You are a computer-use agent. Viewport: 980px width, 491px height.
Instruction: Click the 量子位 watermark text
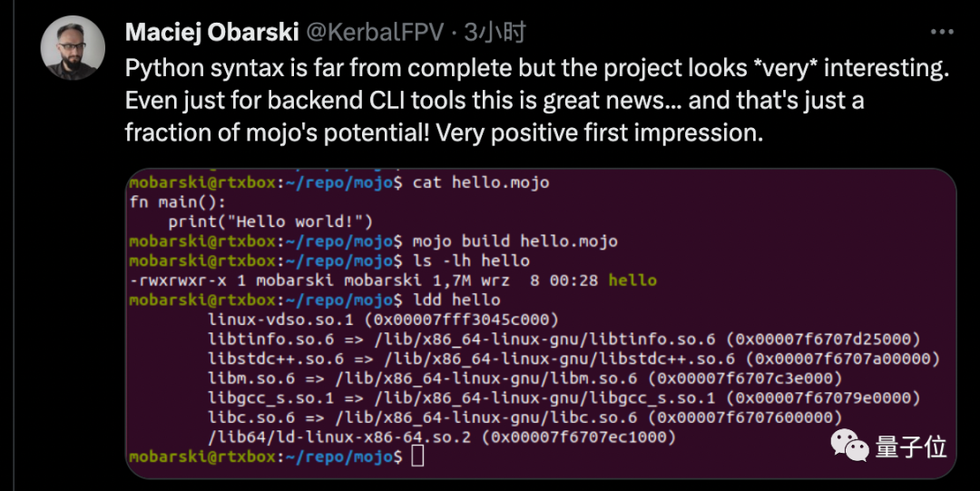point(911,447)
